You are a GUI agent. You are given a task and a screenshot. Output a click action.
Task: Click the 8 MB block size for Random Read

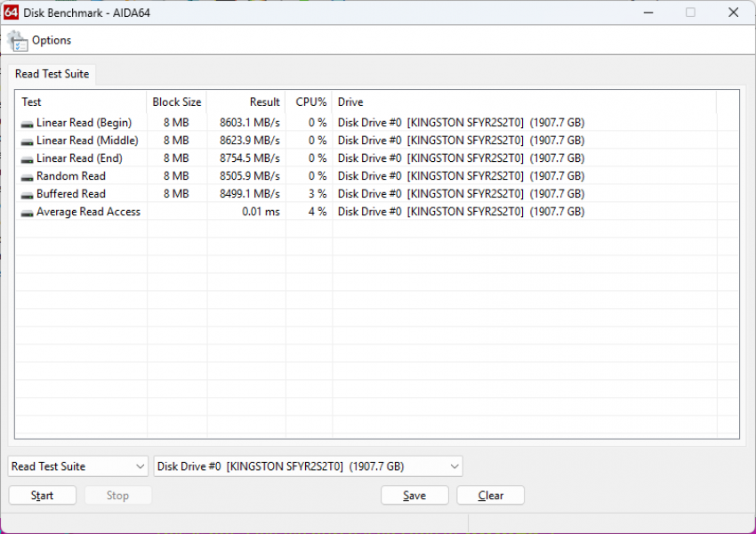tap(176, 176)
